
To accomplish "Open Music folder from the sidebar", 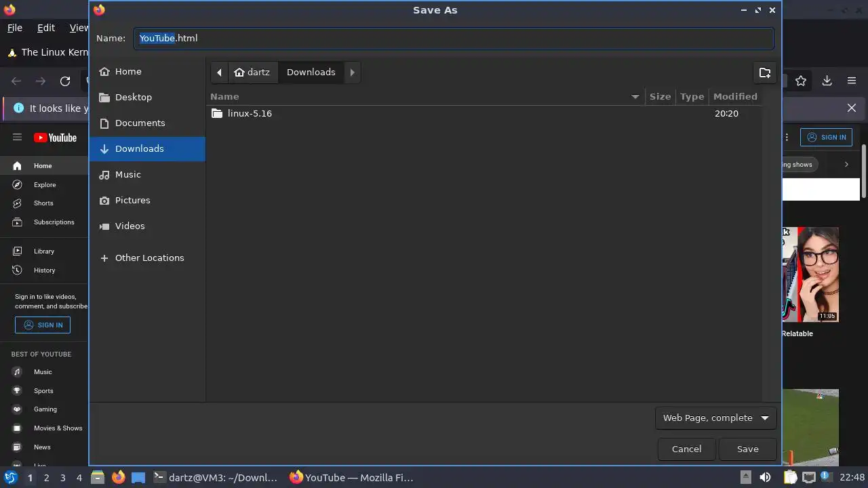I will [147, 174].
